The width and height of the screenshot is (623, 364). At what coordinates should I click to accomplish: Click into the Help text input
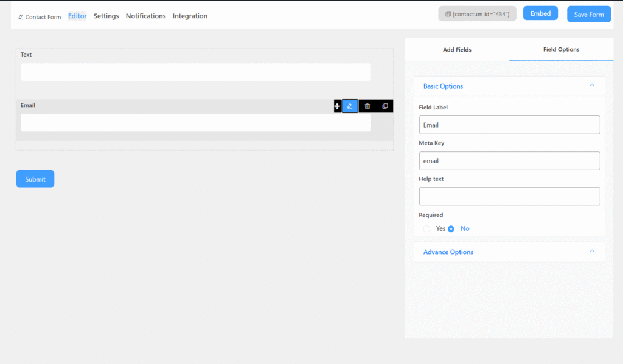(509, 196)
